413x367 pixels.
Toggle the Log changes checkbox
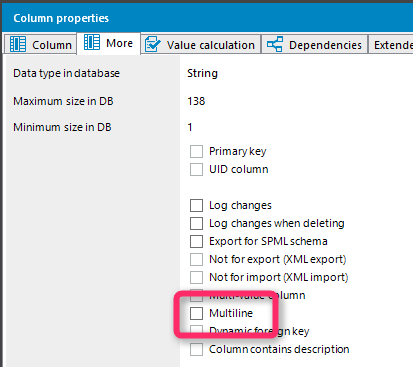coord(196,205)
